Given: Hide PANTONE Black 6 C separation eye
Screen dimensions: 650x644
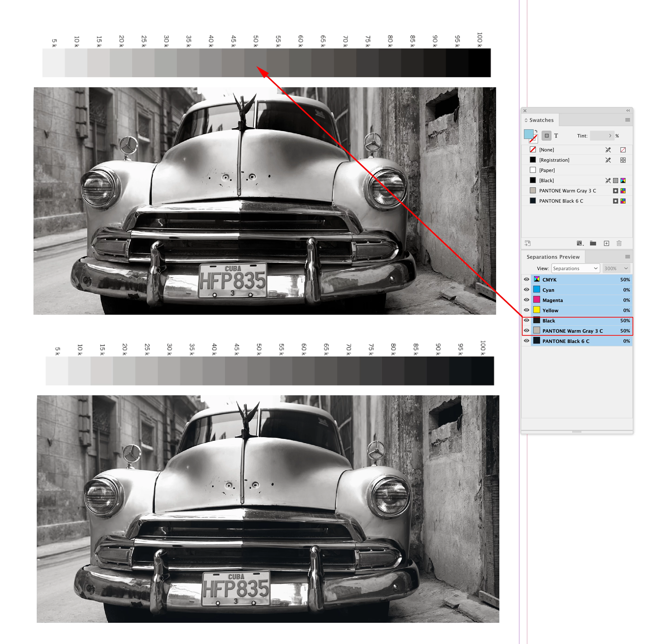Looking at the screenshot, I should (x=527, y=341).
